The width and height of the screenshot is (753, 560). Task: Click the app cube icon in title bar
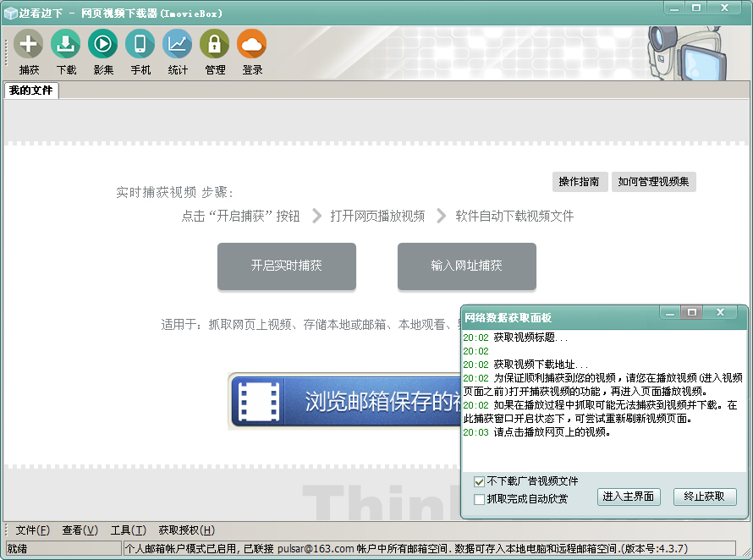point(10,13)
